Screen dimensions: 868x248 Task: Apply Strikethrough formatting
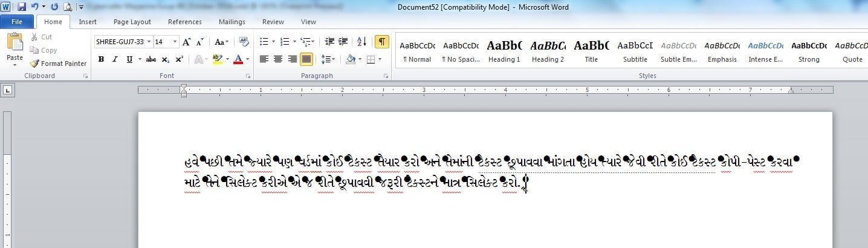[151, 59]
